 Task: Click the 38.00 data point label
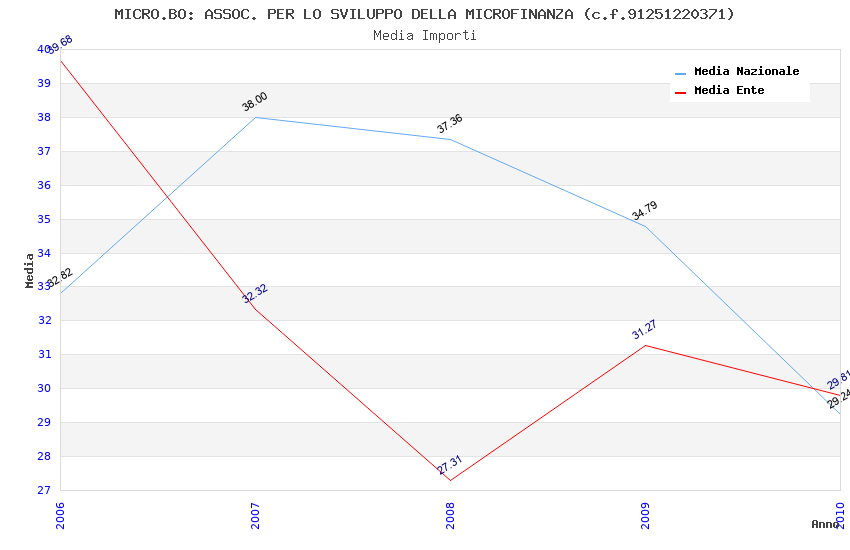coord(255,102)
